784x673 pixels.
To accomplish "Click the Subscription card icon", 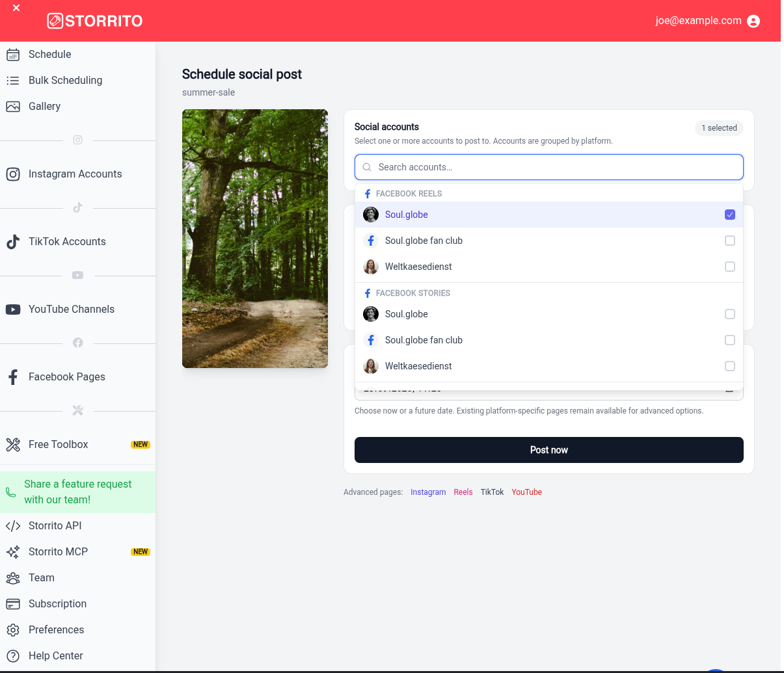I will (13, 604).
